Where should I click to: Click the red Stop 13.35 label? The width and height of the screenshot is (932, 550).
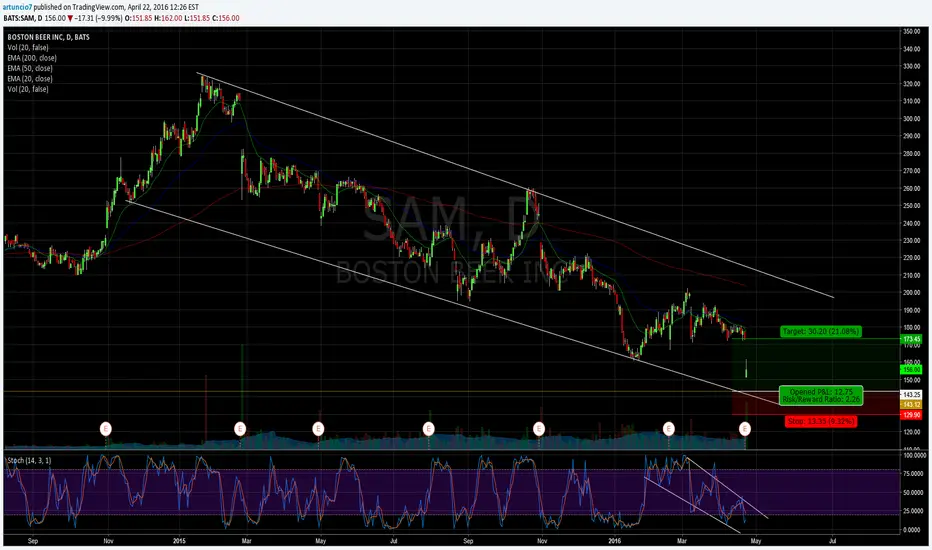[821, 421]
